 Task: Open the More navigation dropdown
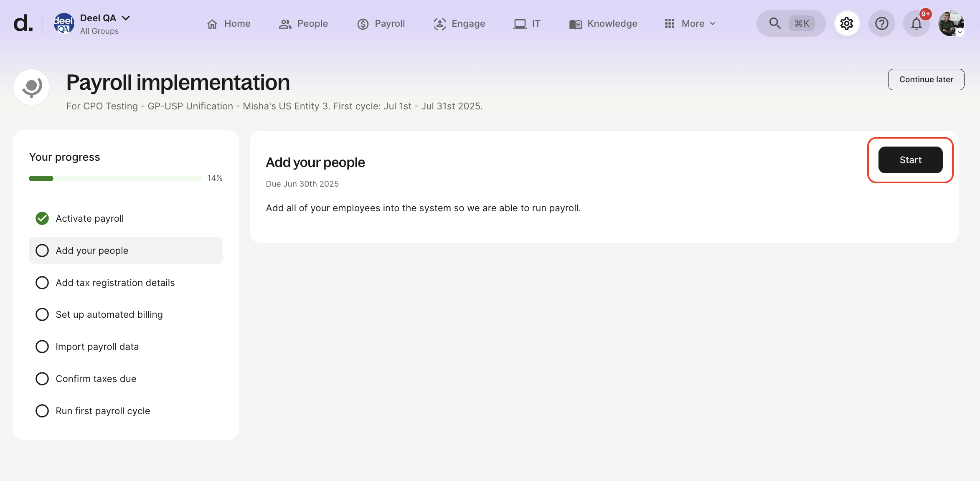click(690, 23)
